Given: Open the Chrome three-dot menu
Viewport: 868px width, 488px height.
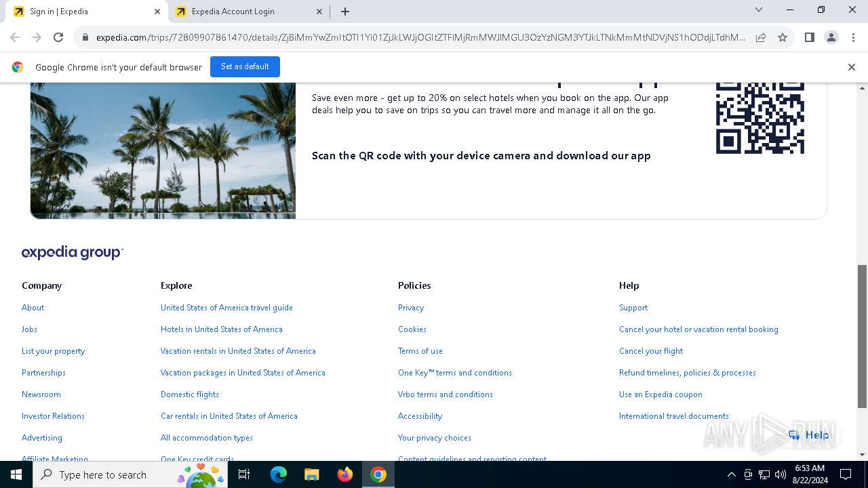Looking at the screenshot, I should (853, 37).
